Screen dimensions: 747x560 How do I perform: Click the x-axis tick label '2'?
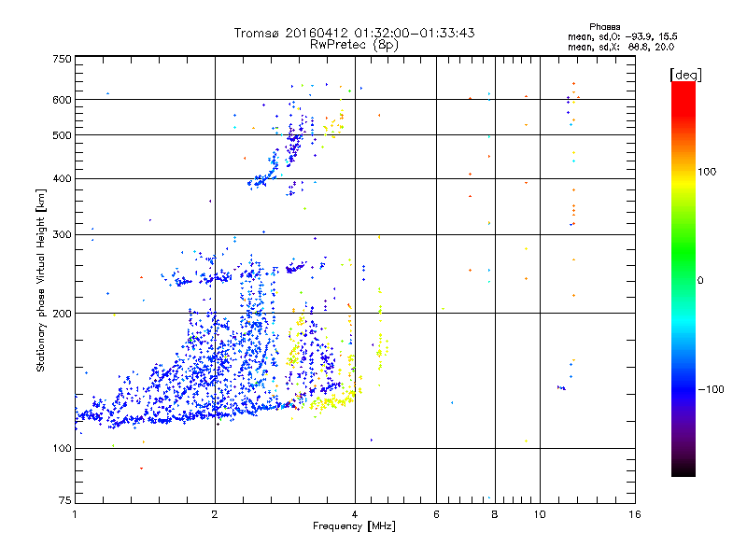215,514
